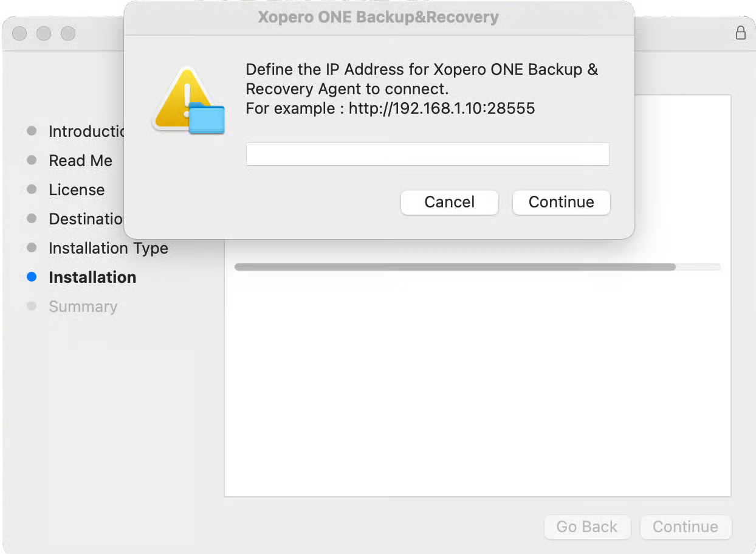Click the greyed Continue button beside Go Back
The height and width of the screenshot is (554, 756).
point(685,527)
